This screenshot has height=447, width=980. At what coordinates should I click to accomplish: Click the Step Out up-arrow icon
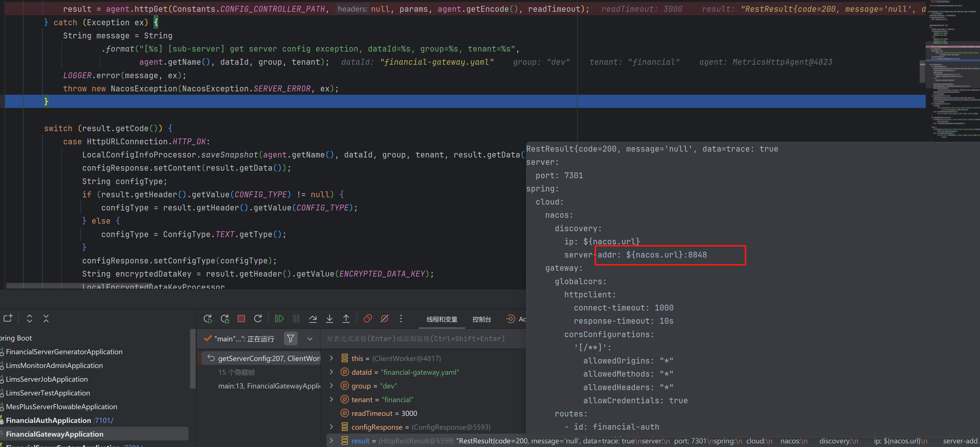[x=346, y=318]
